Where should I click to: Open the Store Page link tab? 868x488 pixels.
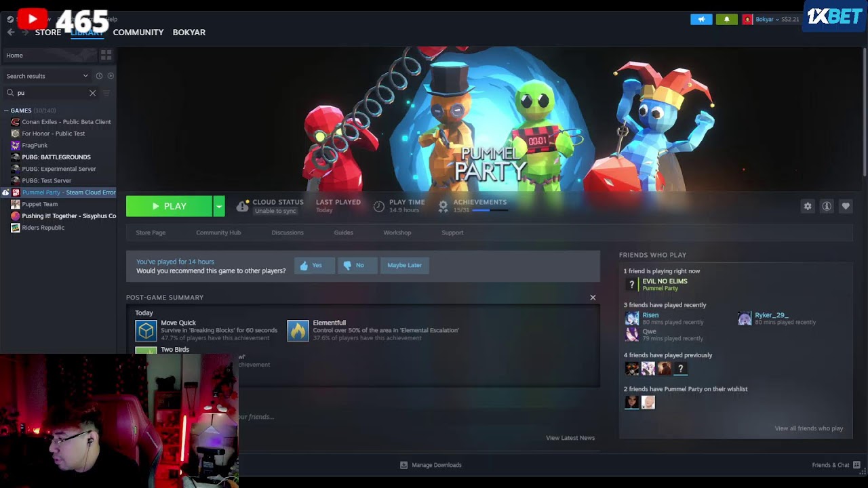(x=151, y=232)
